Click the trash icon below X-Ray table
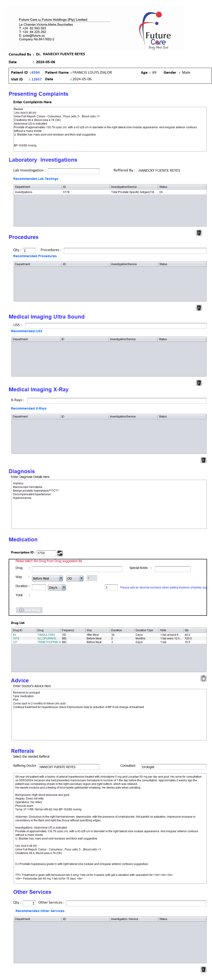Screen dimensions: 212x980 203,460
